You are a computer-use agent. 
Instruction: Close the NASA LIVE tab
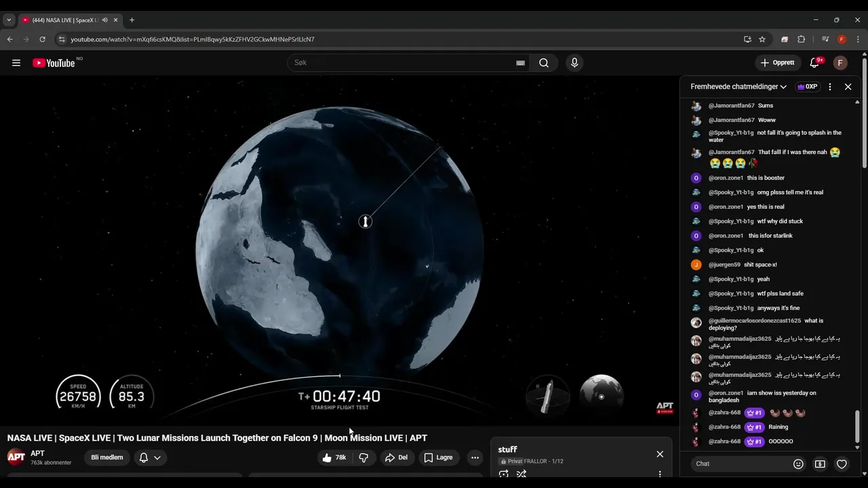pyautogui.click(x=115, y=20)
